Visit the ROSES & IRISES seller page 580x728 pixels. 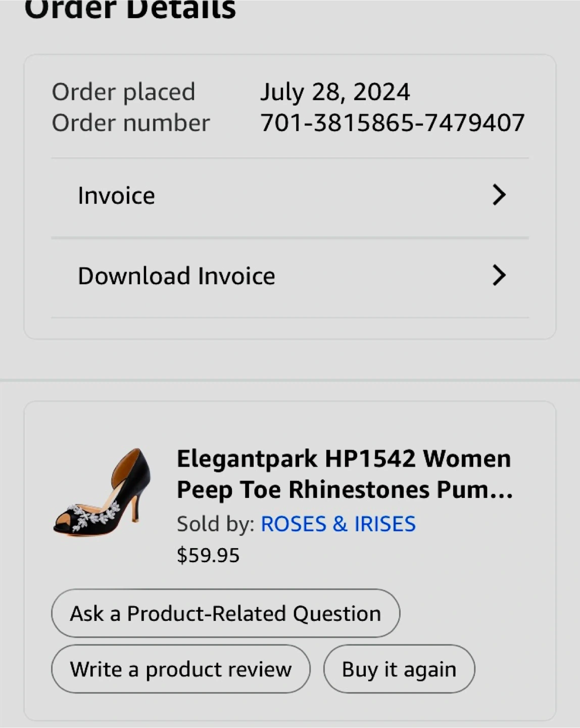[x=338, y=524]
